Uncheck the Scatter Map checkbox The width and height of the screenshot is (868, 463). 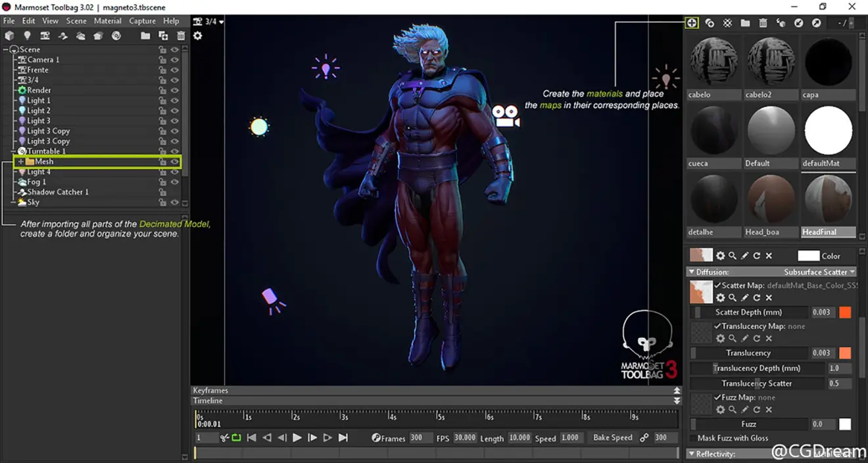pos(717,285)
